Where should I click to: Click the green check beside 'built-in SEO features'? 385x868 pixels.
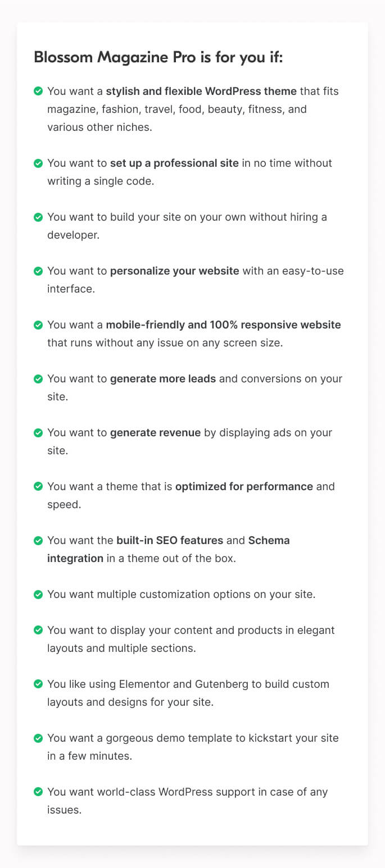point(38,540)
